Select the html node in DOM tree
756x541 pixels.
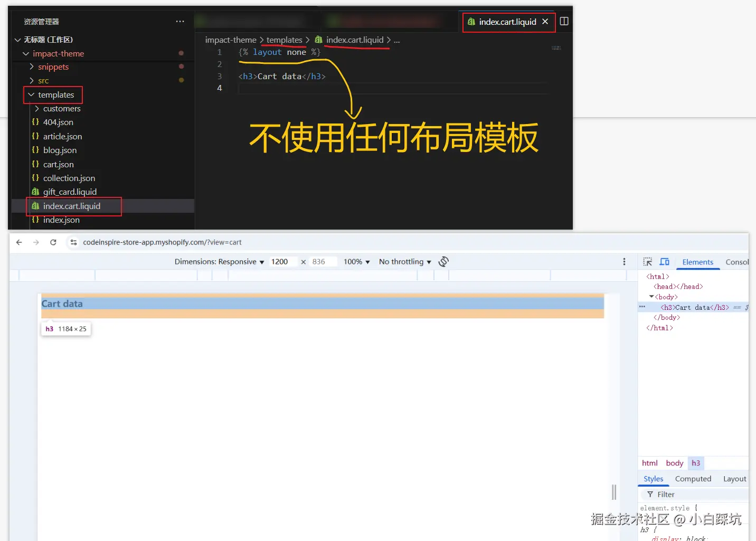[658, 277]
